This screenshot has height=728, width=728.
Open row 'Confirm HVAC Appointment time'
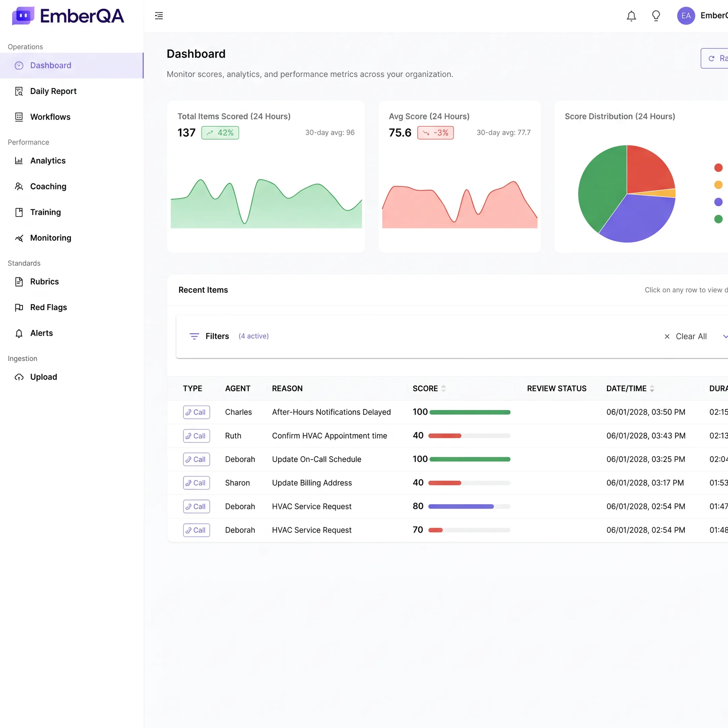pos(448,436)
